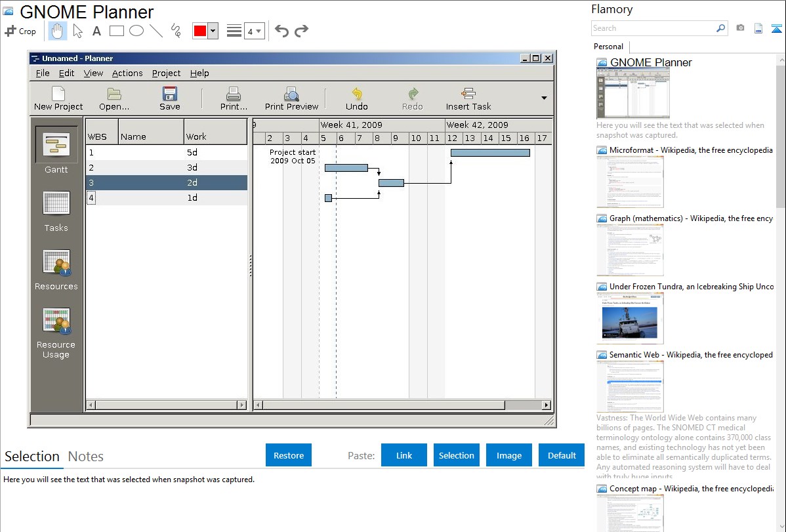This screenshot has width=786, height=532.
Task: Pick the rectangle drawing tool
Action: [116, 31]
